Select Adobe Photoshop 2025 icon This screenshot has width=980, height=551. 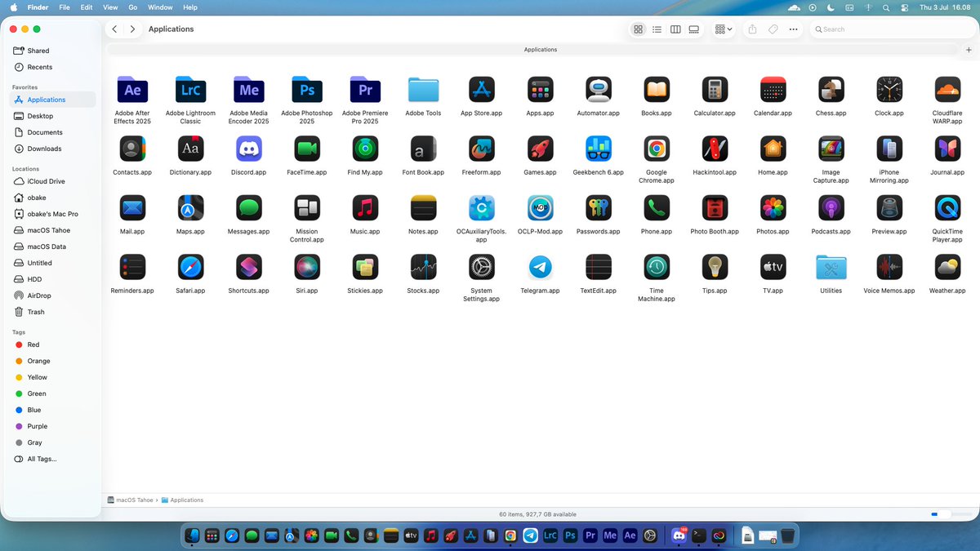point(307,90)
